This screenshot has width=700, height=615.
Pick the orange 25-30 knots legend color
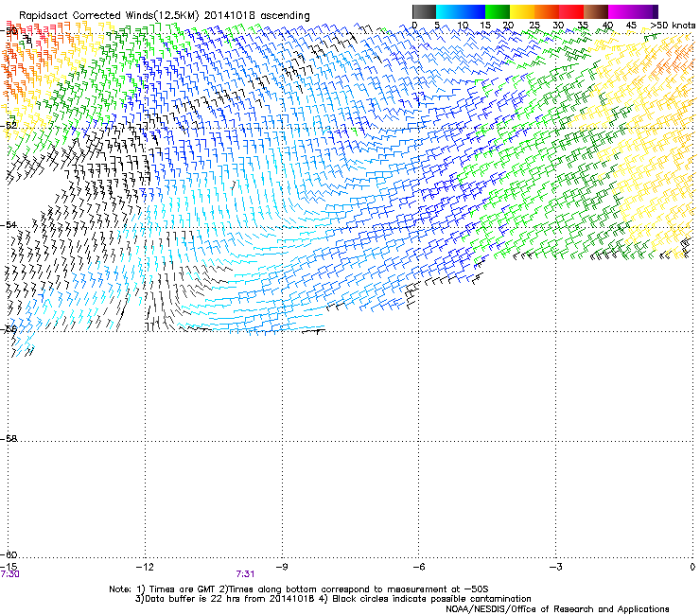(547, 11)
